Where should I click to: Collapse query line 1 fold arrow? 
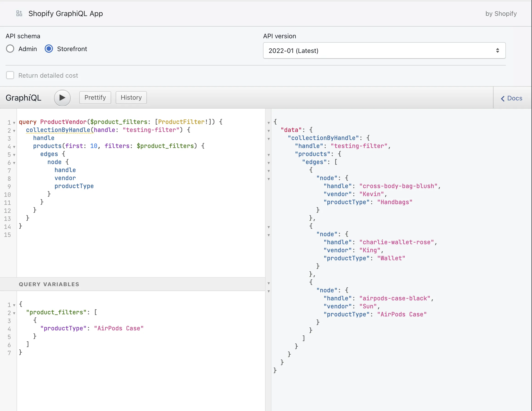click(14, 123)
